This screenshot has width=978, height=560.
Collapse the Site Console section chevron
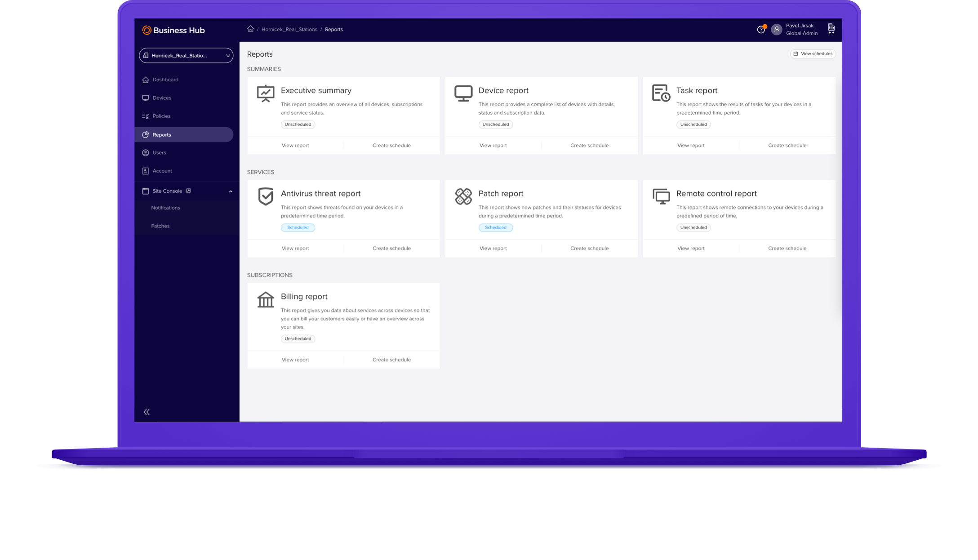[x=231, y=191]
